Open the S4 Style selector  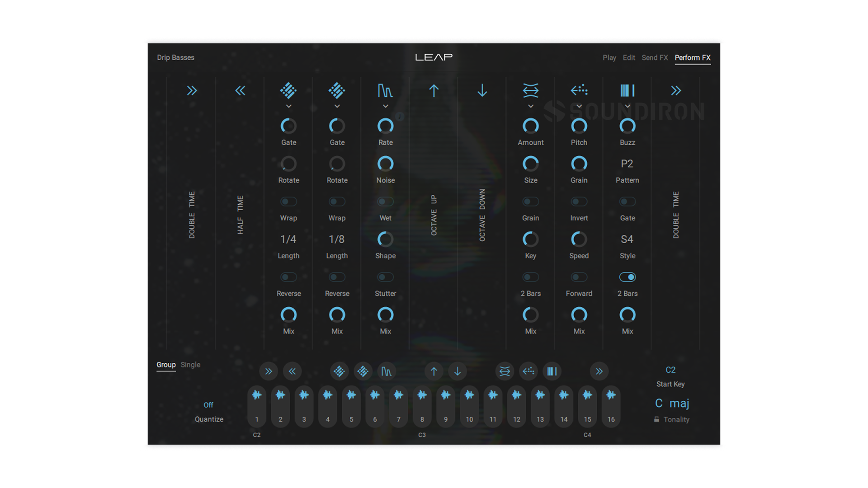627,239
